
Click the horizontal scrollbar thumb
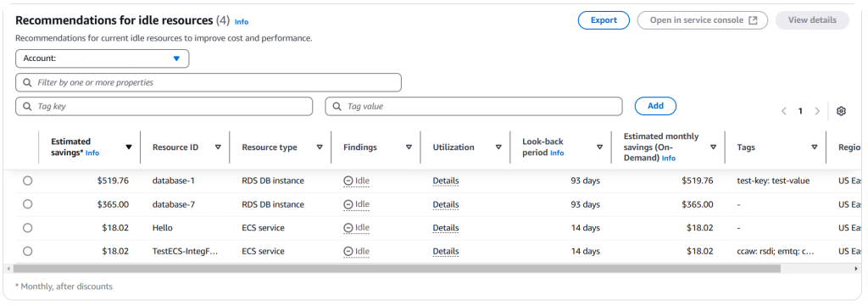(x=397, y=269)
